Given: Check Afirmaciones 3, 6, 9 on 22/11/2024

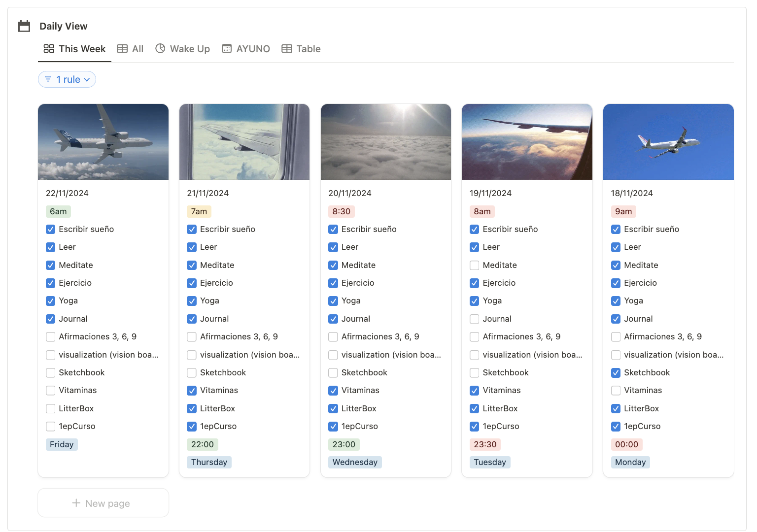Looking at the screenshot, I should tap(50, 337).
